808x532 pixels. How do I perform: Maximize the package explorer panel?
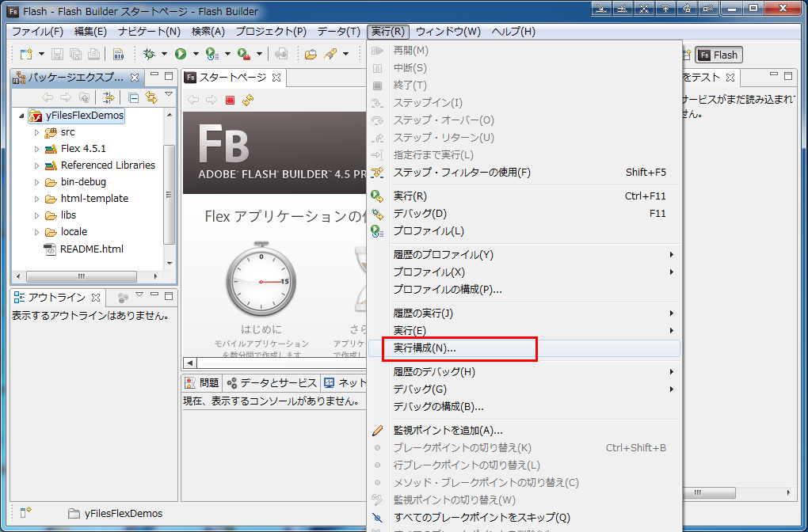click(169, 76)
